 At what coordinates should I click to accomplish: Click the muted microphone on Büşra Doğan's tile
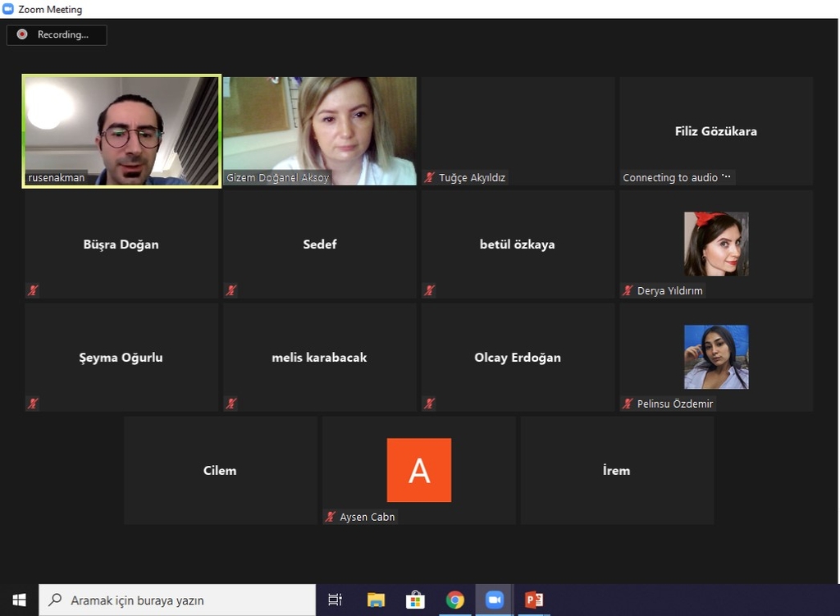coord(33,290)
